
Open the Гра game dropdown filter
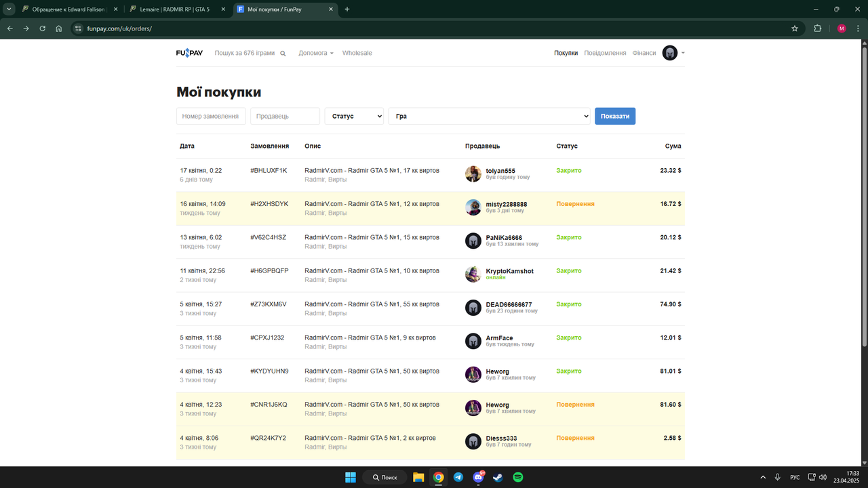(489, 116)
